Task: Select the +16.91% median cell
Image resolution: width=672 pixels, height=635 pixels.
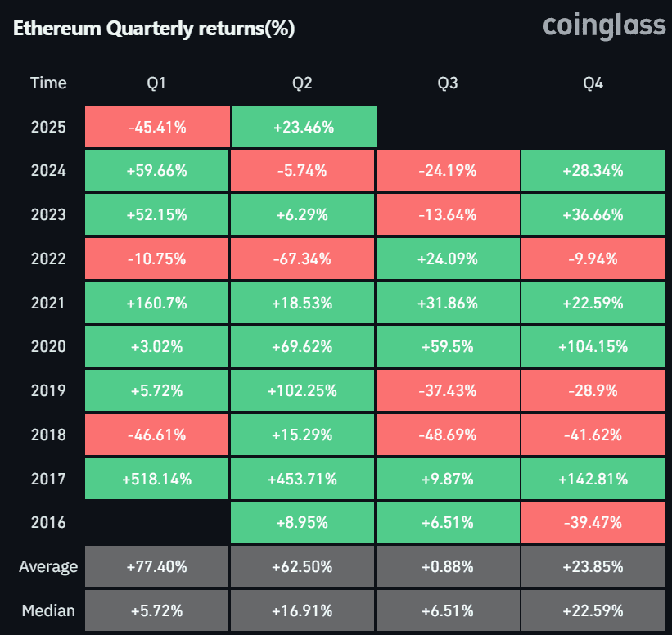Action: click(x=303, y=610)
